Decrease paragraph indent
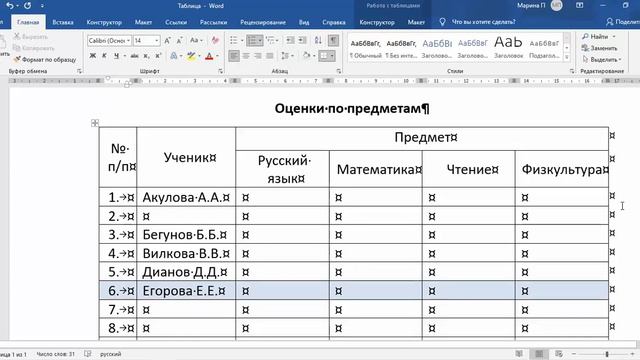This screenshot has width=640, height=360. coord(290,40)
